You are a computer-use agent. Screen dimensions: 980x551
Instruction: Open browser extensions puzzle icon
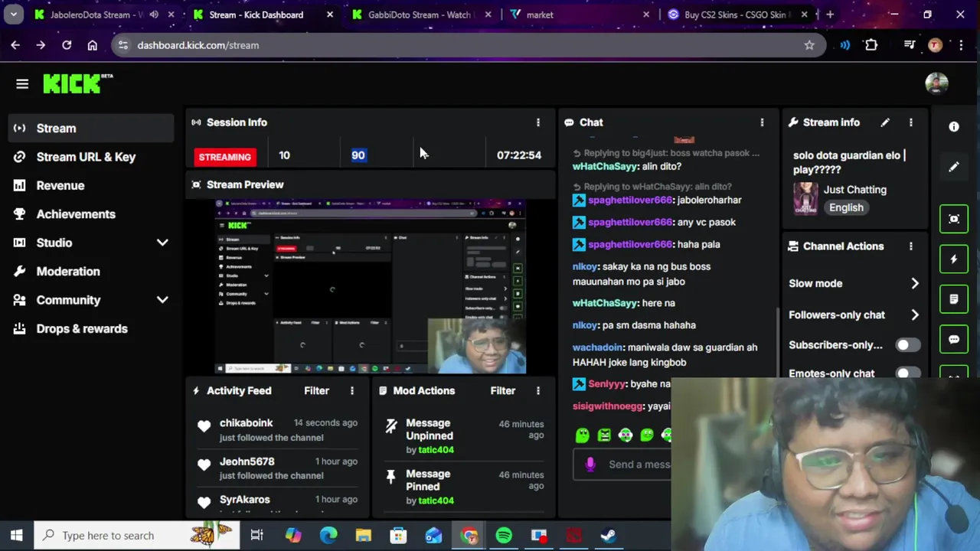point(871,45)
